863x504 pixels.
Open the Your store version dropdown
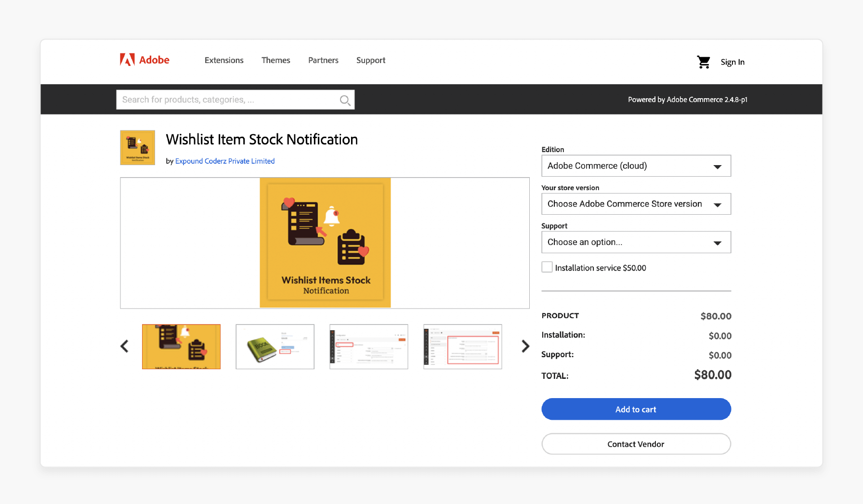click(x=636, y=204)
